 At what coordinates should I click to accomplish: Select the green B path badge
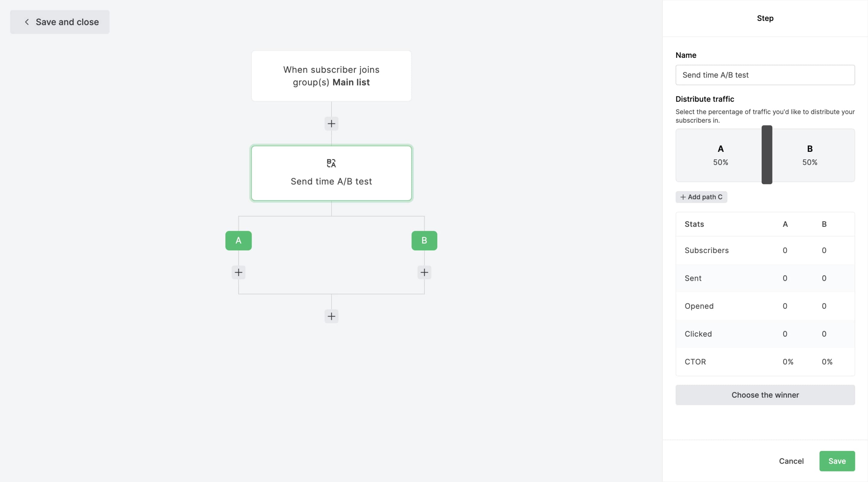coord(424,240)
